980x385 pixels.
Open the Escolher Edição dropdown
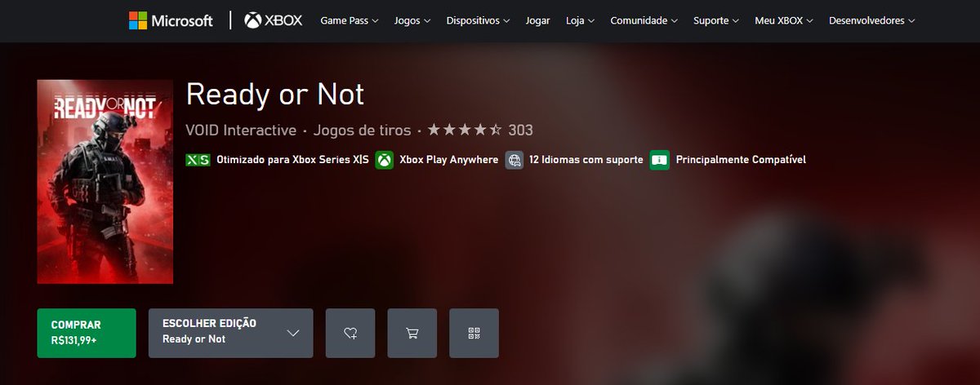pyautogui.click(x=231, y=333)
